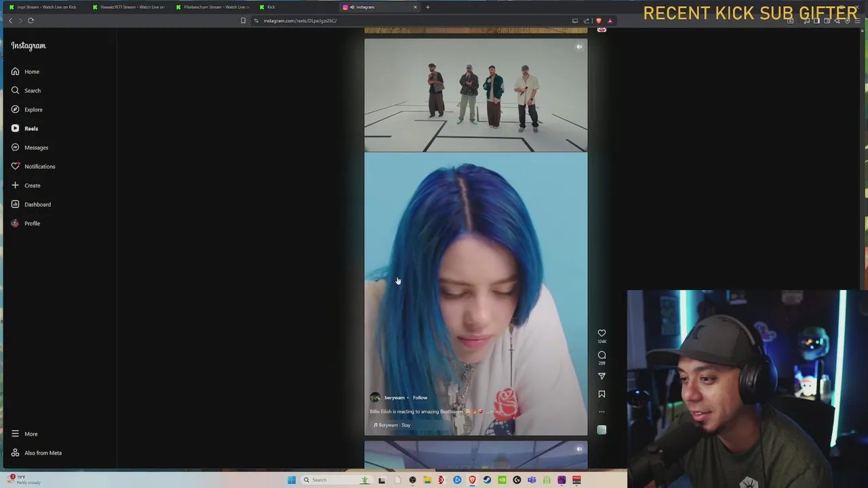Image resolution: width=868 pixels, height=488 pixels.
Task: Click the Instagram logo
Action: [x=28, y=45]
